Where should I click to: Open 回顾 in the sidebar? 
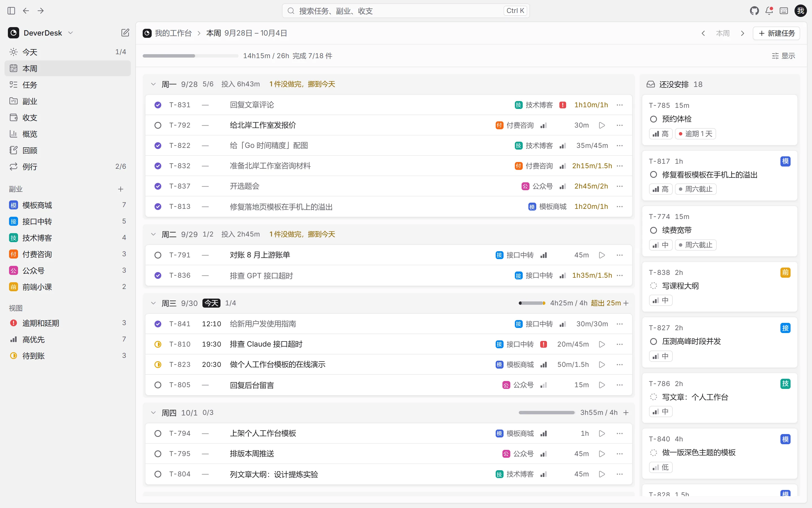[68, 150]
